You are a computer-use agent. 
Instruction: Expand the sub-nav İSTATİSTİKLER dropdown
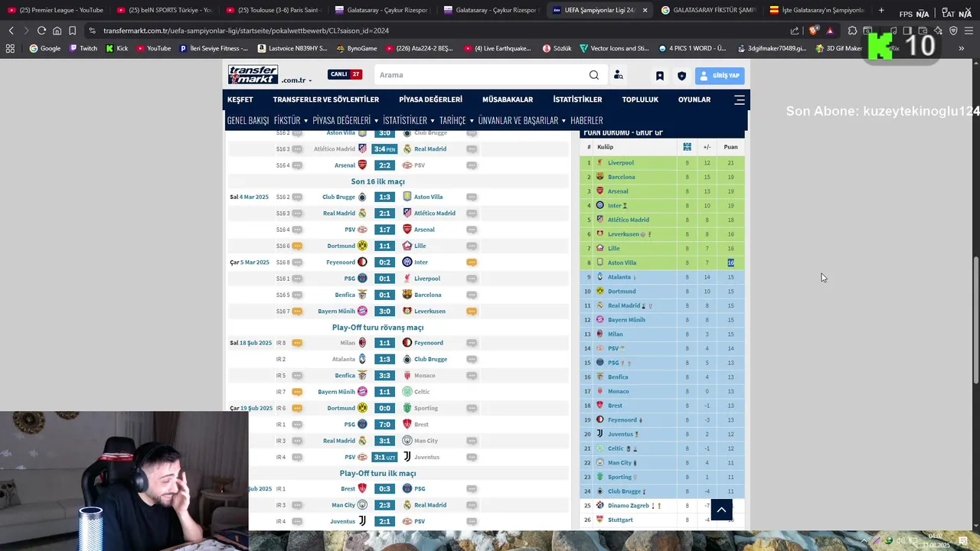408,120
